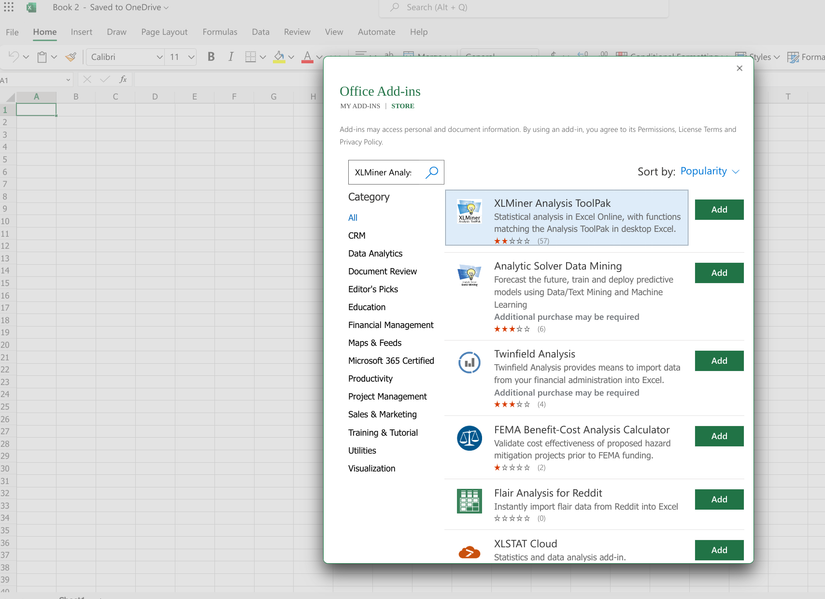Screen dimensions: 825x599
Task: Filter by Visualization category
Action: pyautogui.click(x=371, y=468)
